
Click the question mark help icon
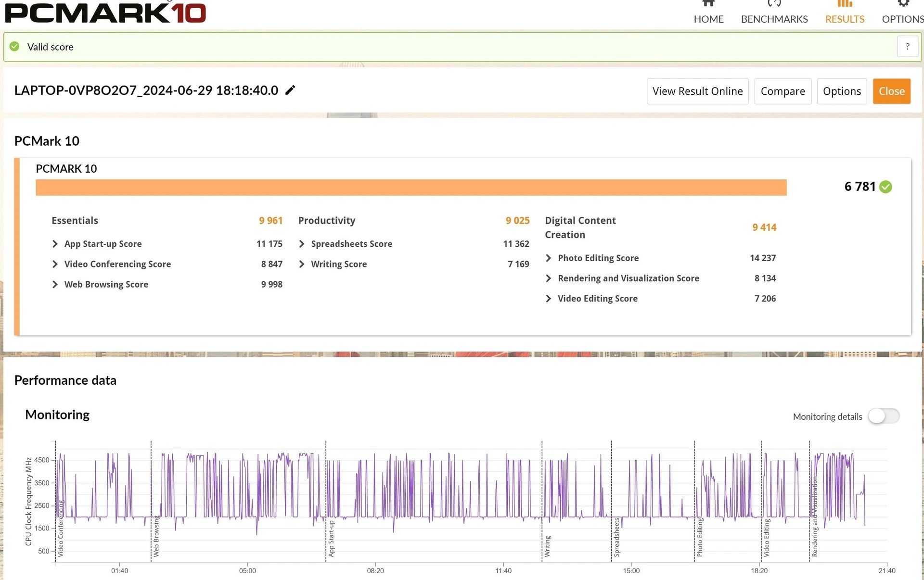pyautogui.click(x=907, y=47)
